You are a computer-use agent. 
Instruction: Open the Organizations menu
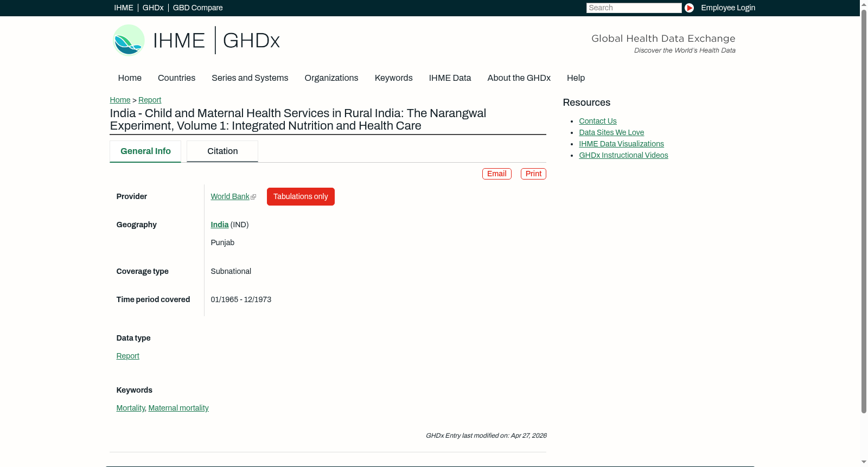click(331, 78)
